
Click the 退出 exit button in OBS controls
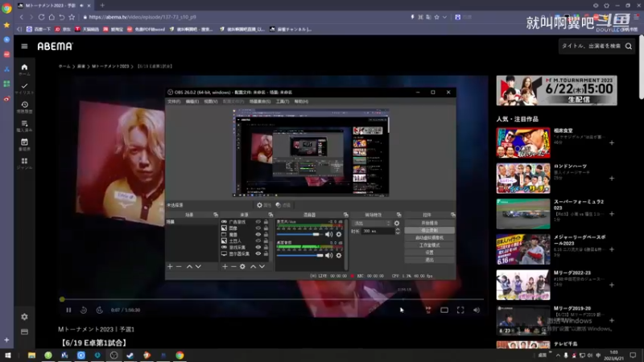click(429, 260)
